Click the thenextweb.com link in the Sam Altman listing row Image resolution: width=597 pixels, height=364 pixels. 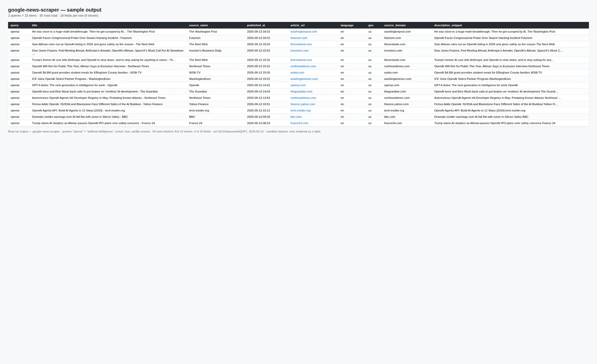pyautogui.click(x=301, y=44)
